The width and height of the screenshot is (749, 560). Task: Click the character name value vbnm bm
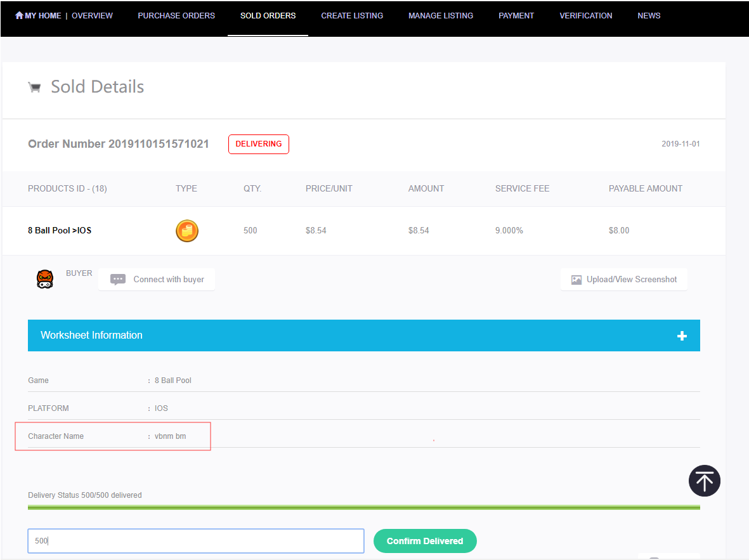[x=171, y=436]
